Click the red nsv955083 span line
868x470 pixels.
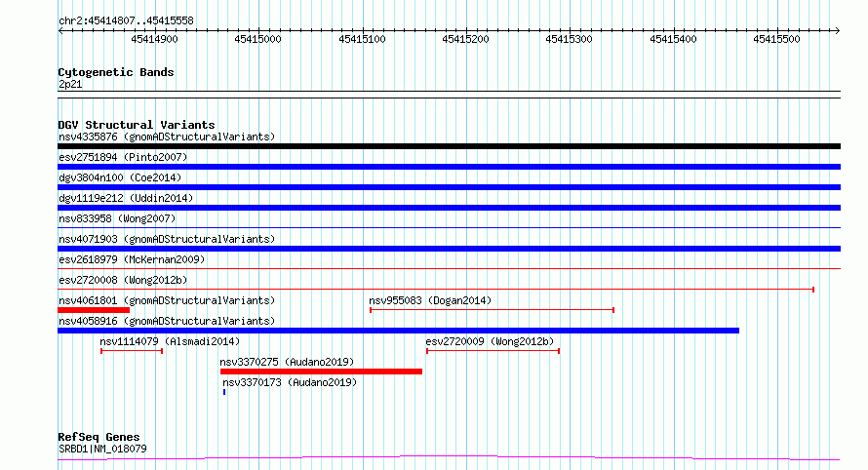coord(493,310)
